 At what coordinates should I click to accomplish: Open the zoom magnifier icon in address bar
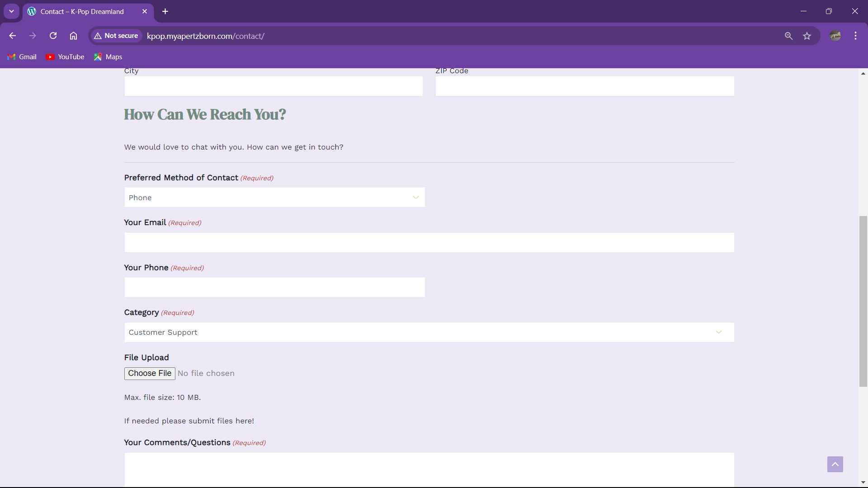tap(788, 36)
